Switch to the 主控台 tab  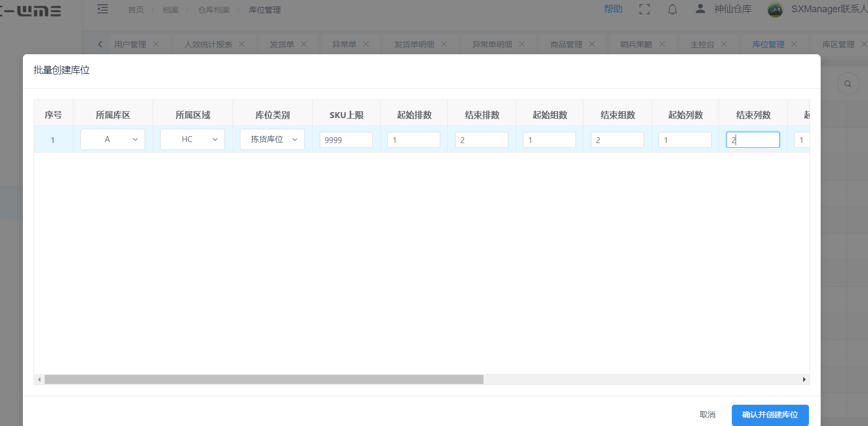click(x=702, y=44)
